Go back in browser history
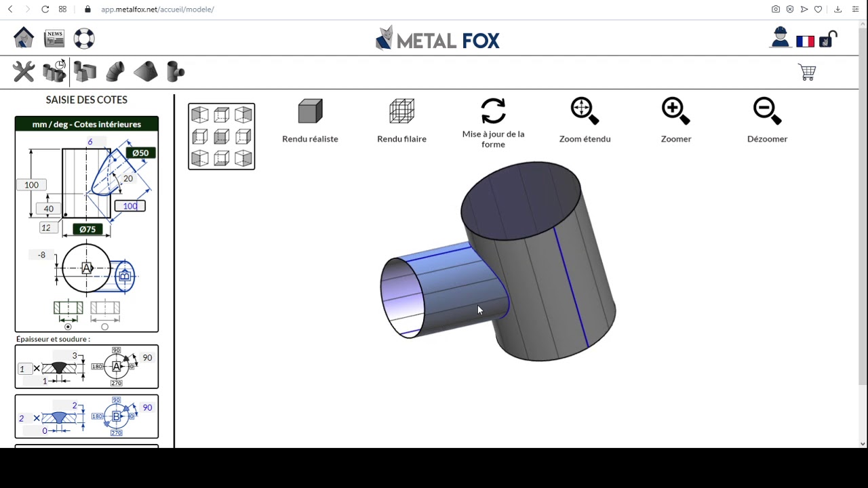 point(9,9)
